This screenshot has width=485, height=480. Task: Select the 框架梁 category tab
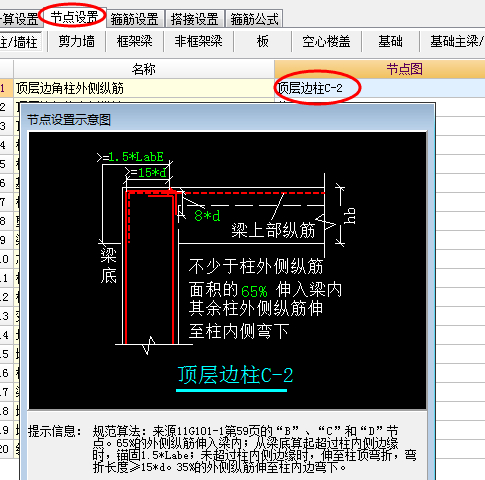pos(134,42)
